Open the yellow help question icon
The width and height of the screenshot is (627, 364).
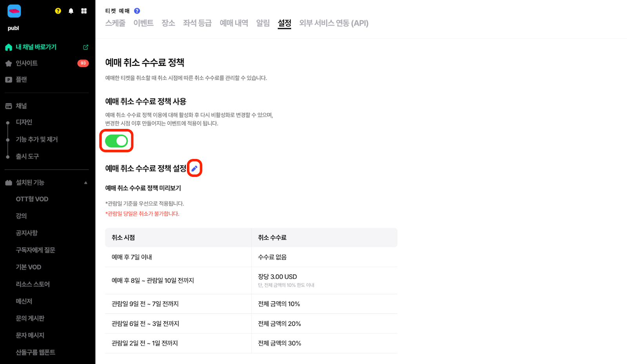click(58, 11)
